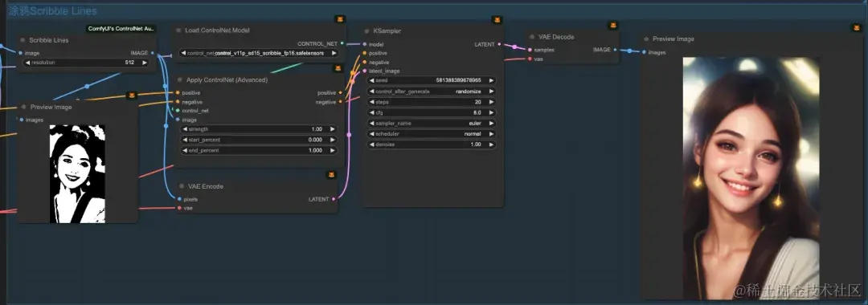Decrease denoise with the left arrow
The height and width of the screenshot is (305, 868).
372,144
